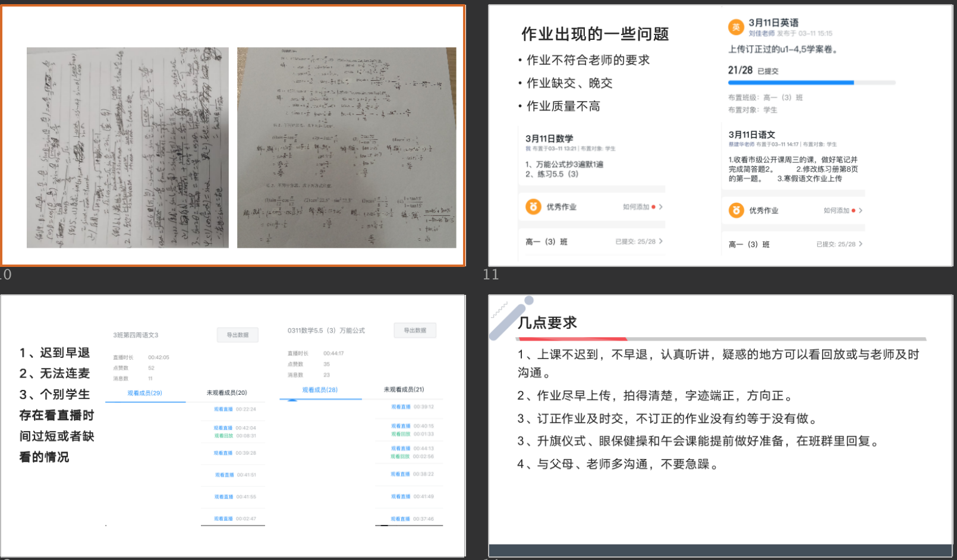Click the chevron beside 已提交 25/28 under 数学
This screenshot has width=957, height=560.
coord(661,241)
